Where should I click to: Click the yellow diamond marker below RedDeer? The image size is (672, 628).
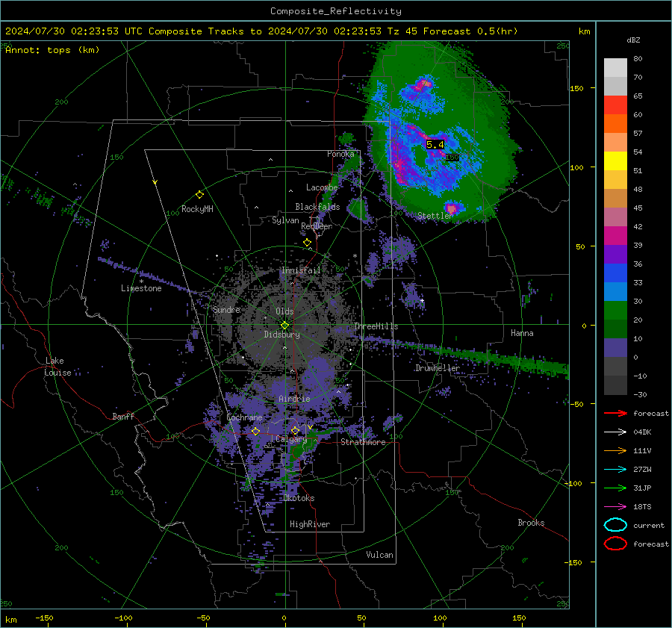307,243
